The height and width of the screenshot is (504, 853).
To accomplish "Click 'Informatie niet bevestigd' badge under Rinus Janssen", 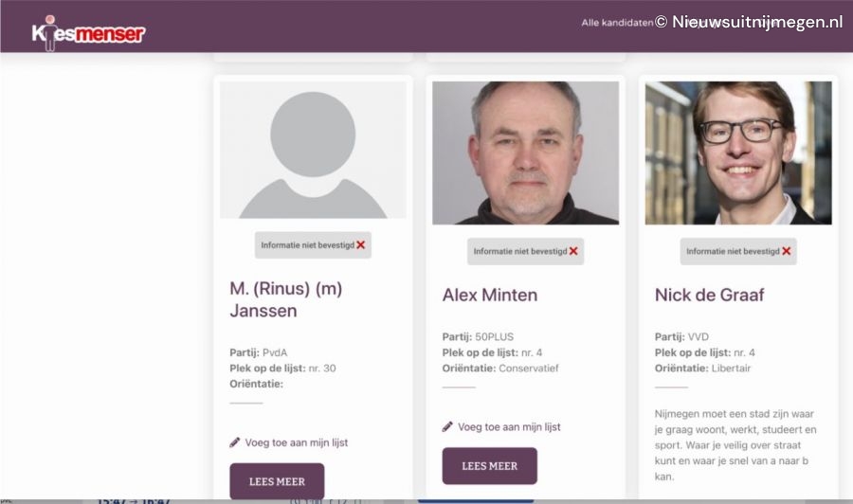I will pyautogui.click(x=313, y=245).
